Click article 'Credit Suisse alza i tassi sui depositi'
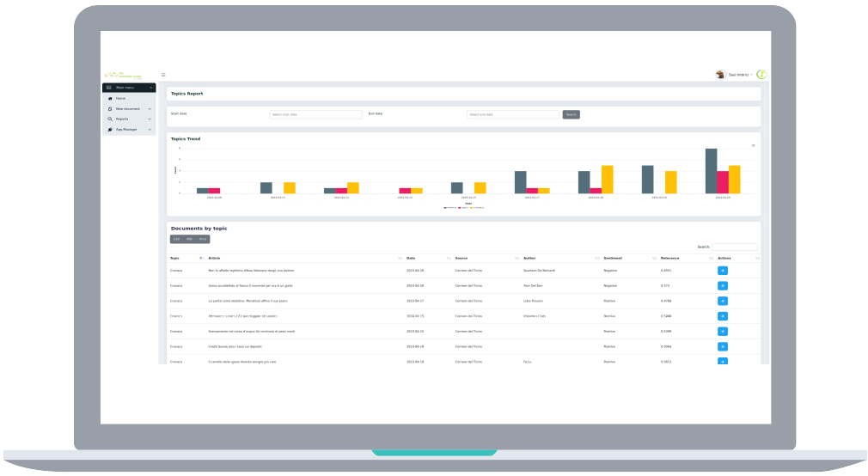 click(235, 346)
